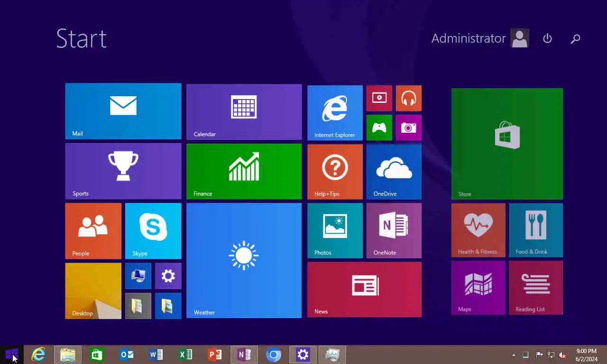Launch Internet Explorer from the taskbar

(38, 355)
